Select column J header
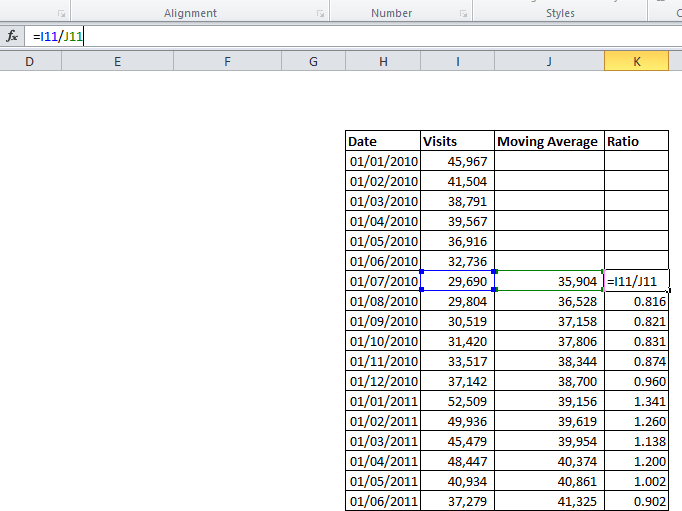Viewport: 682px width, 511px height. tap(549, 62)
